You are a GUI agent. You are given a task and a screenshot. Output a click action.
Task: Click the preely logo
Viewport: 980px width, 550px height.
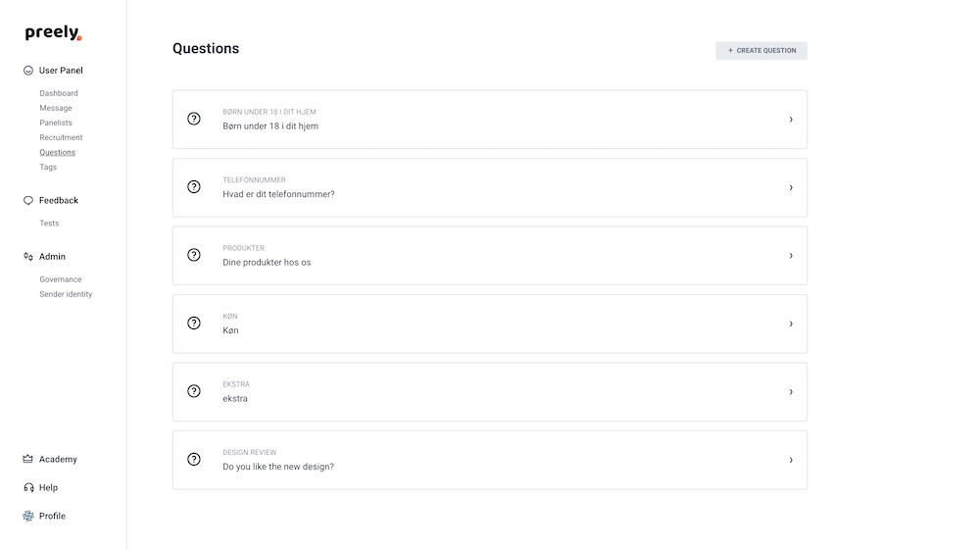[x=53, y=32]
